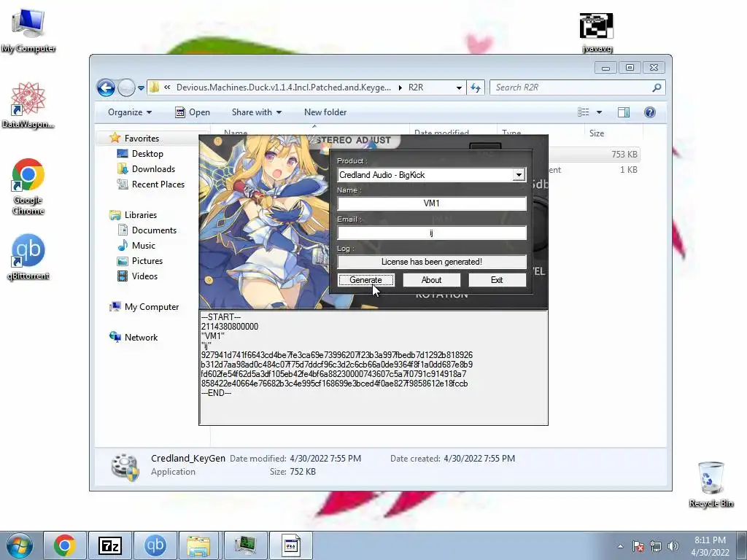The image size is (747, 560).
Task: Click the license output text area
Action: [x=373, y=367]
